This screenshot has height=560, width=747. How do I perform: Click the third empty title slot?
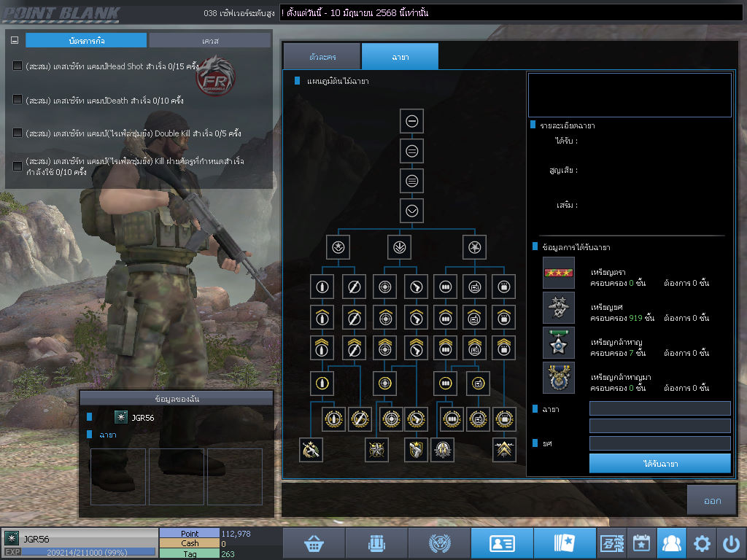click(x=235, y=476)
